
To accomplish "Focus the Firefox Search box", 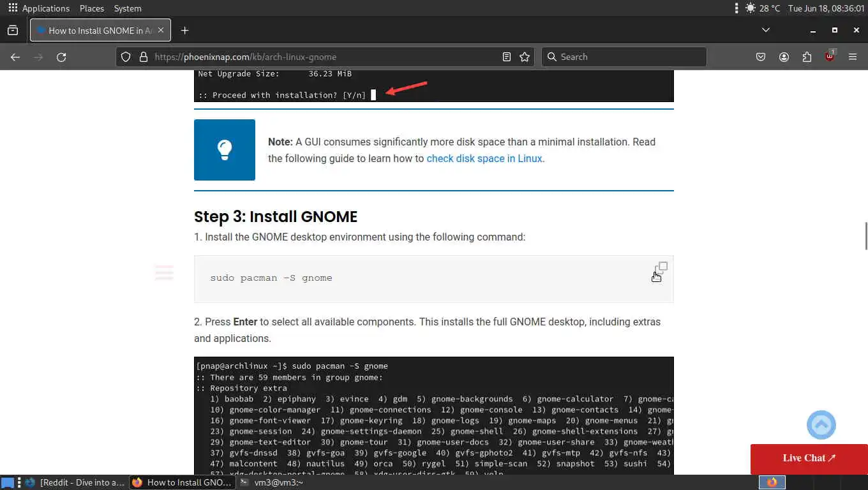I will 624,57.
